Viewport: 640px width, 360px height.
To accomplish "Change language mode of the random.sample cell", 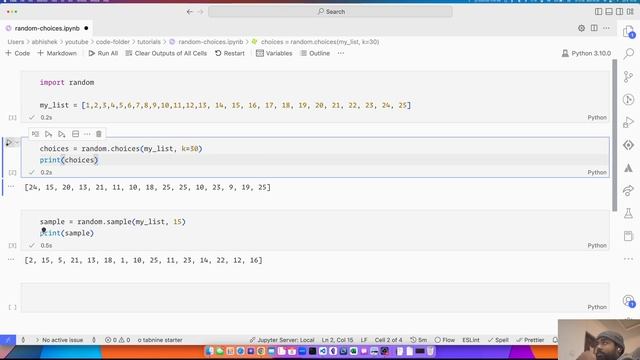I will pos(597,245).
